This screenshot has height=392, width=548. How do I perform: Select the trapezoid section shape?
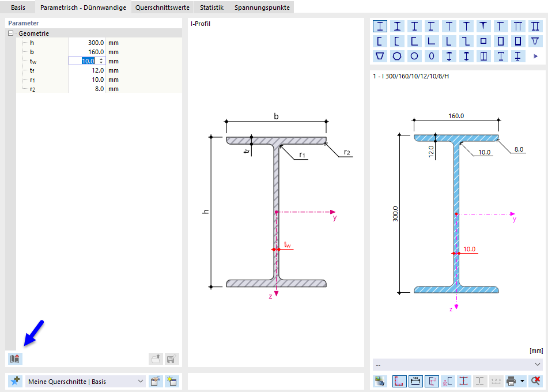(x=380, y=56)
